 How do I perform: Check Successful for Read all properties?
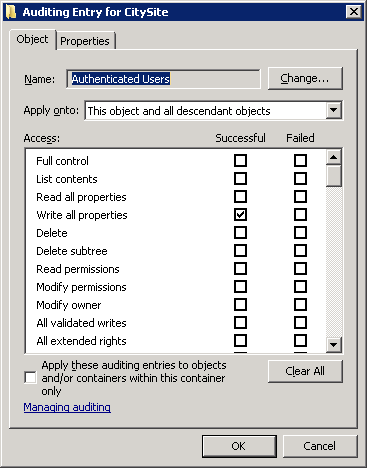pyautogui.click(x=240, y=197)
